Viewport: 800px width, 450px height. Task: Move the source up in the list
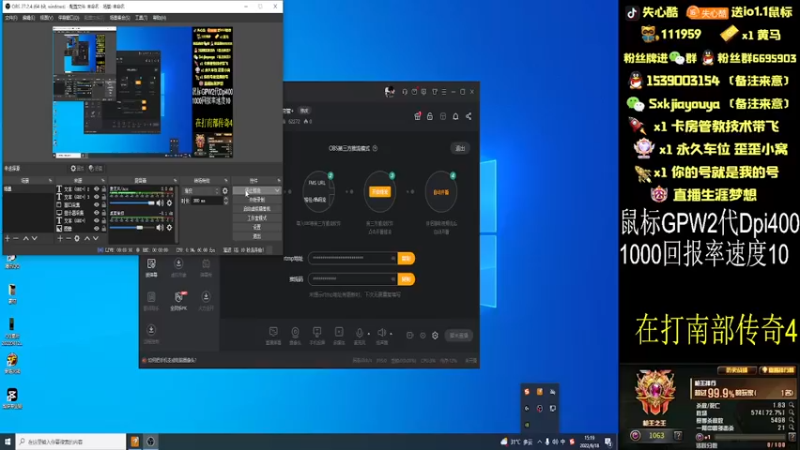[87, 238]
